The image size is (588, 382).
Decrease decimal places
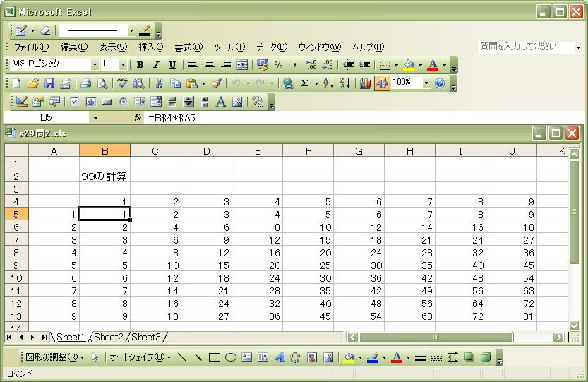click(328, 65)
